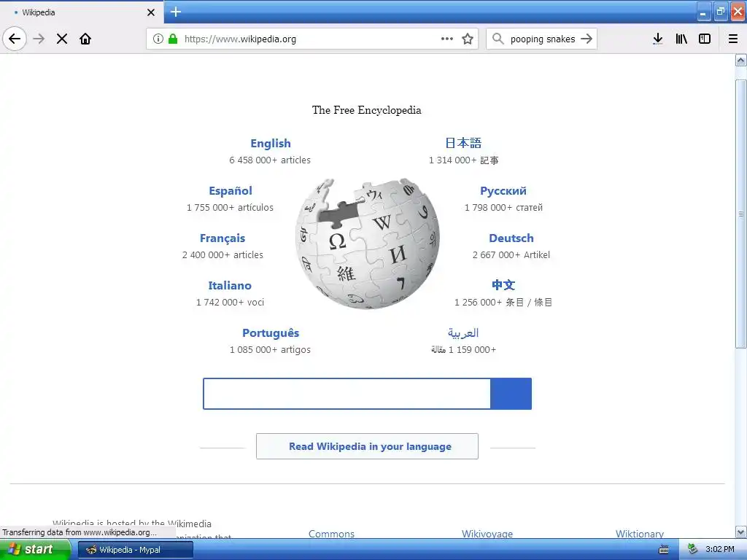Open the Arabic العربية Wikipedia
Viewport: 747px width, 560px height.
pyautogui.click(x=463, y=332)
